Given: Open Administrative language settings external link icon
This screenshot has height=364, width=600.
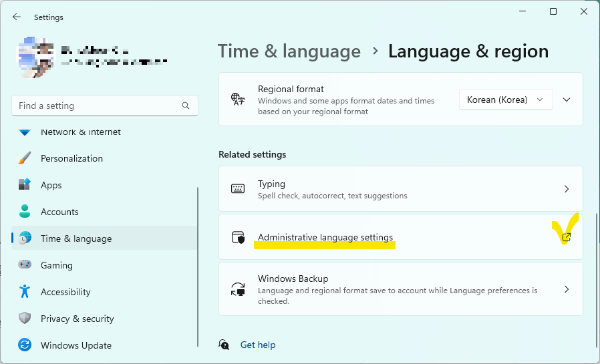Looking at the screenshot, I should [x=567, y=237].
